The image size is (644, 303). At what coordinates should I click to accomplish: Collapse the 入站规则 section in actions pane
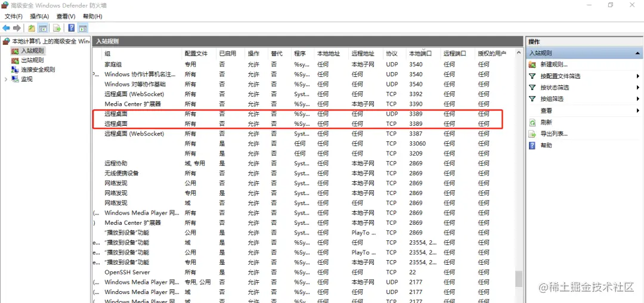[x=637, y=53]
